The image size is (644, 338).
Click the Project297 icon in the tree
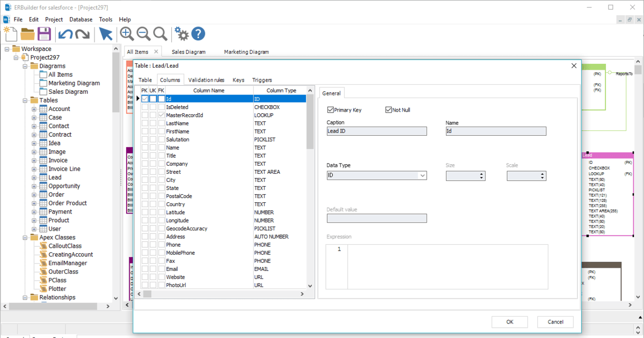[24, 57]
